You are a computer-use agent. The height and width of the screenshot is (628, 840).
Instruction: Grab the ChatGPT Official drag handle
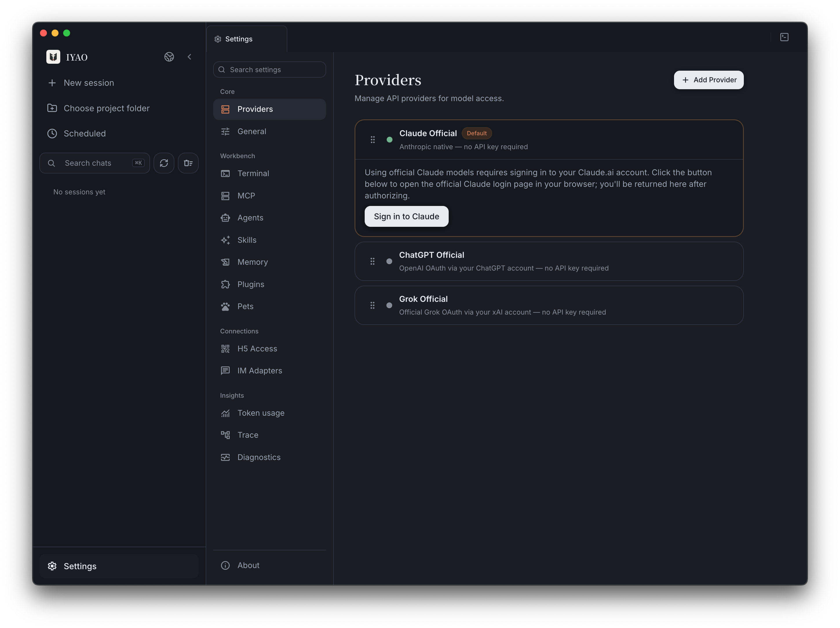(372, 261)
